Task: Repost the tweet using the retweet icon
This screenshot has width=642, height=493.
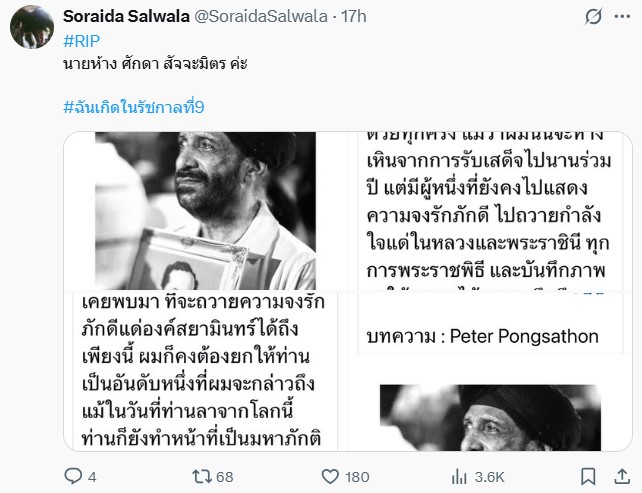Action: click(202, 477)
